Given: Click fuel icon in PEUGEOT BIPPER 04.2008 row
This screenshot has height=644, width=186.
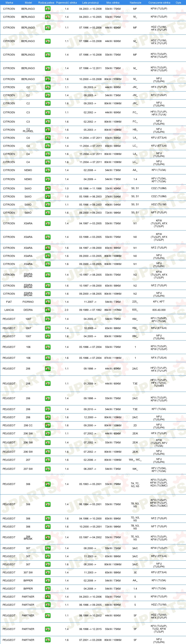Looking at the screenshot, I should click(48, 589).
